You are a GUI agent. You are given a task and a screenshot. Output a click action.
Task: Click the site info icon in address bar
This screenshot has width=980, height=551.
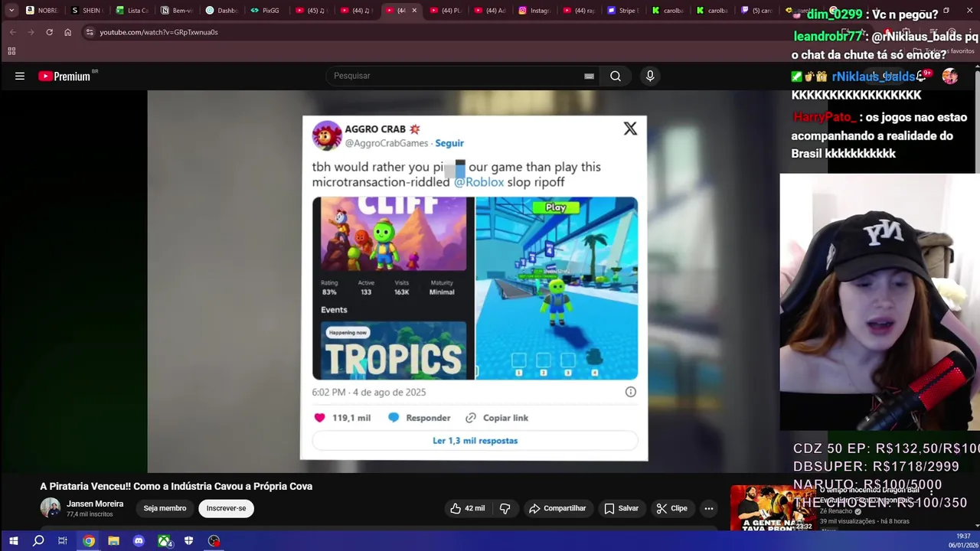tap(90, 32)
